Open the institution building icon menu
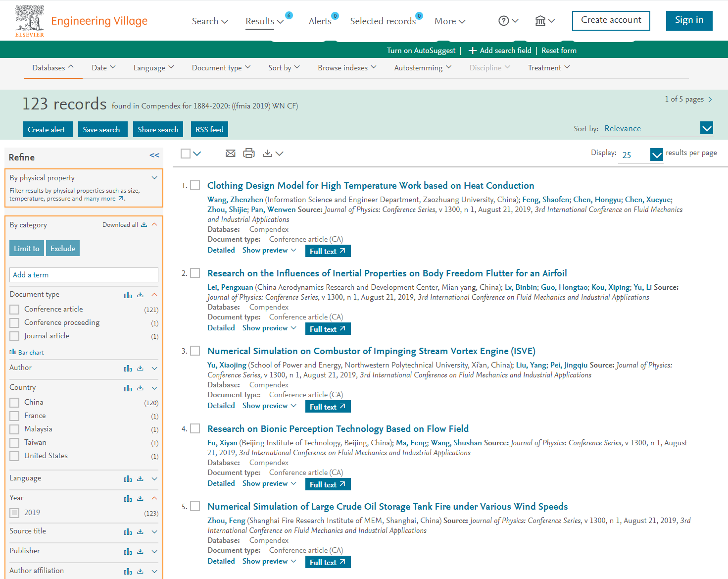 tap(540, 21)
